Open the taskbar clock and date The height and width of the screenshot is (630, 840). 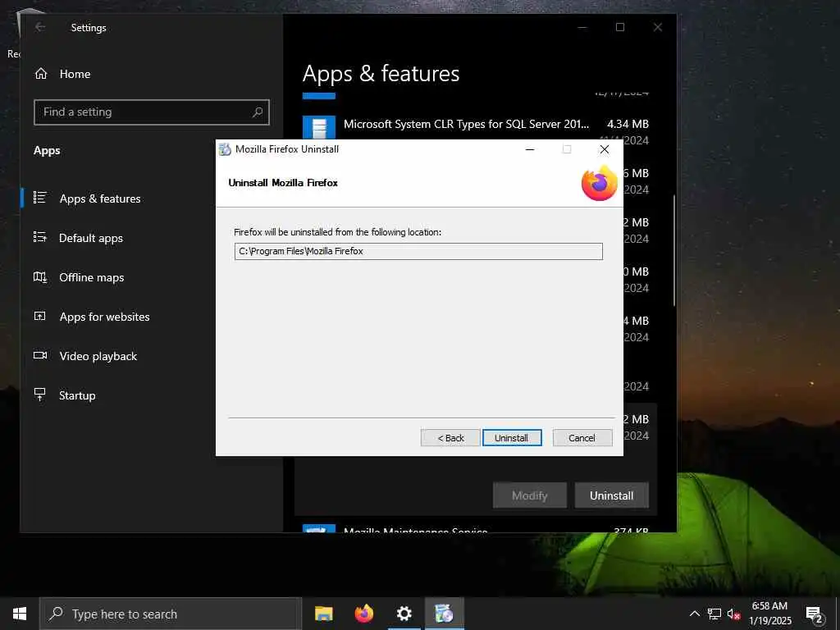(x=770, y=614)
